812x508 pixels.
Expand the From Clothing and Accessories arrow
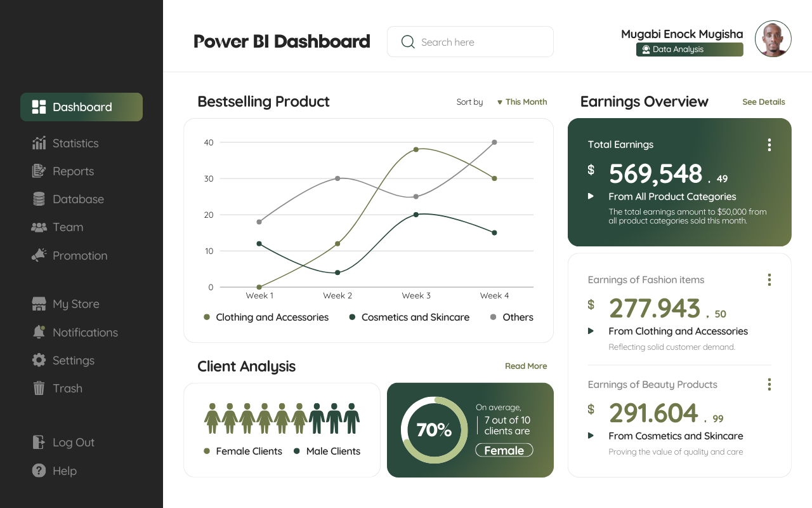[591, 331]
